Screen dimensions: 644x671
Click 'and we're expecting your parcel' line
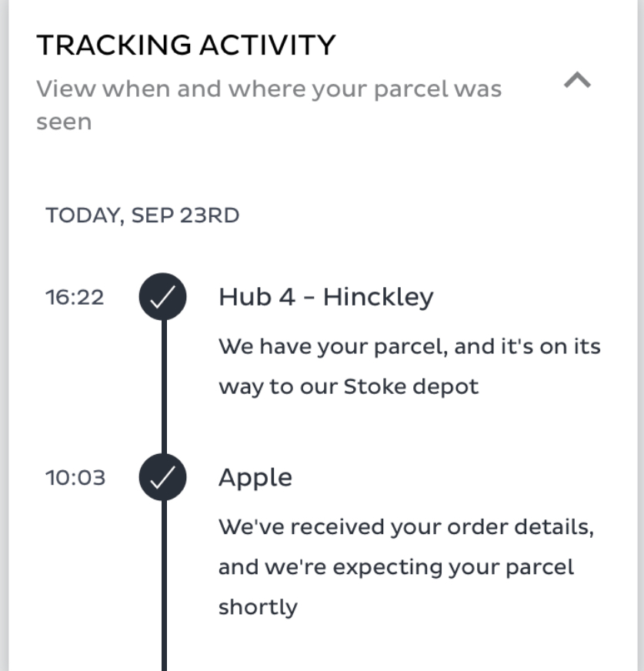[396, 567]
